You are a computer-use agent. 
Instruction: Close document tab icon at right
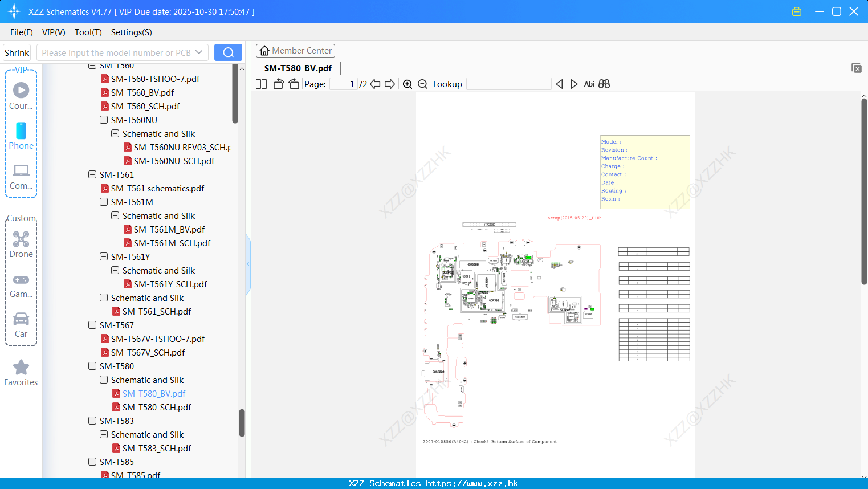[857, 68]
